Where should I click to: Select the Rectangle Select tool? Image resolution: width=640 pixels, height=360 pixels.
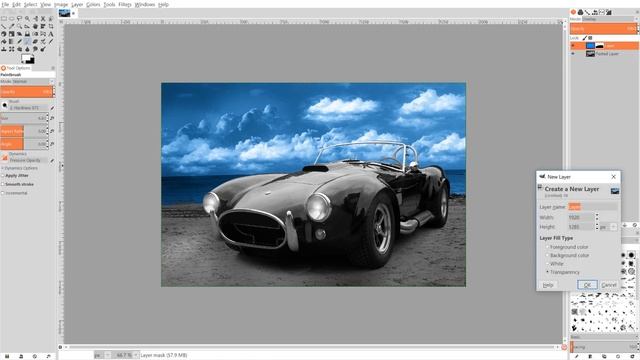point(4,18)
